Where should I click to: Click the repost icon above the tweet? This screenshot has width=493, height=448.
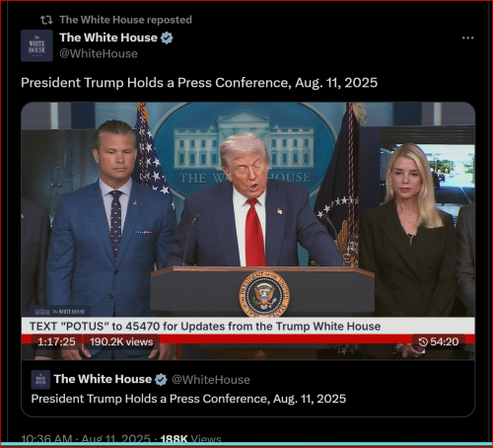46,20
